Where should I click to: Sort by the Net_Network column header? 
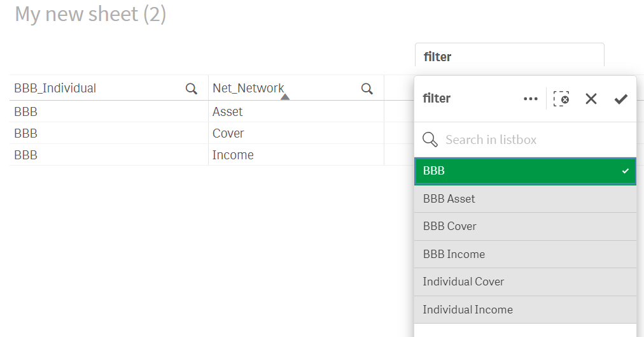click(248, 89)
